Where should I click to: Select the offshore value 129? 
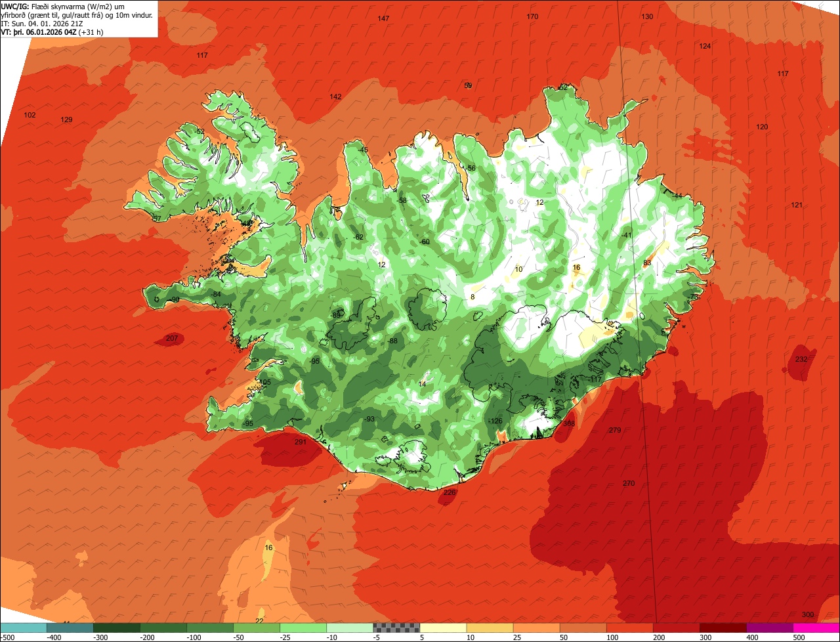pos(66,119)
